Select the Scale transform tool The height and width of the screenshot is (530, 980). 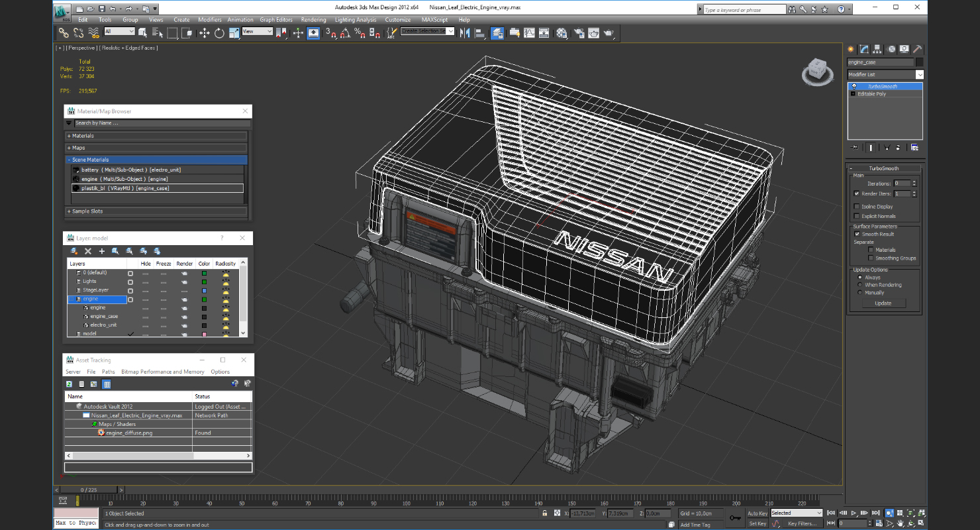coord(234,33)
